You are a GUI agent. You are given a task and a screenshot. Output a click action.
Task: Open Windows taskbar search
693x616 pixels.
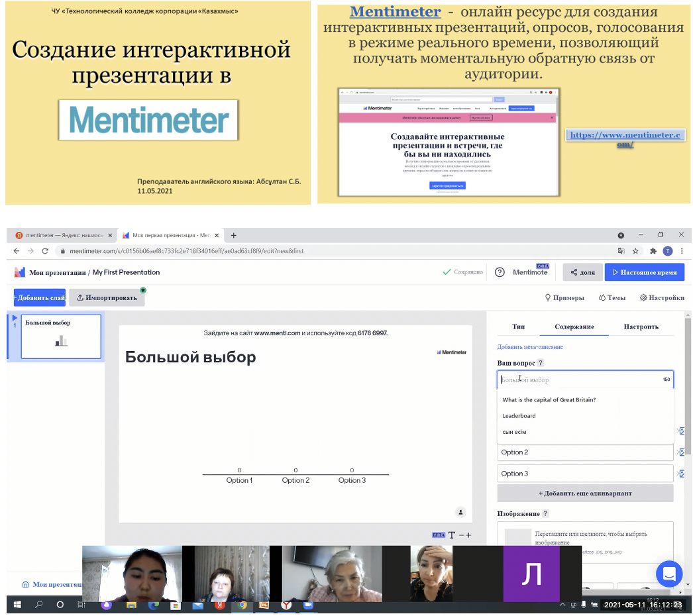[x=39, y=604]
